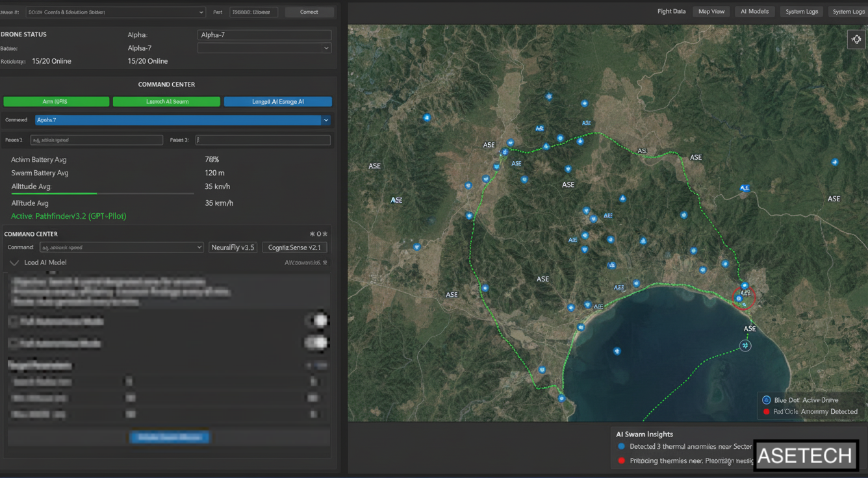Viewport: 868px width, 478px height.
Task: Select the ringed drone marker over the bay
Action: coord(745,346)
